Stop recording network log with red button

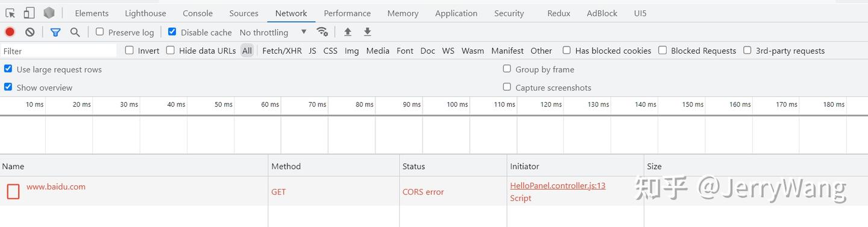[10, 32]
